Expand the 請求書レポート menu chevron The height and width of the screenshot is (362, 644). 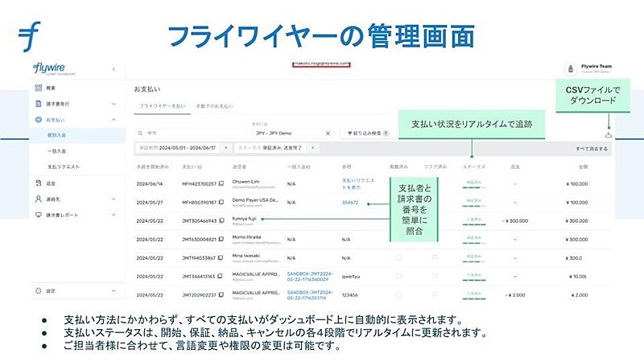tap(114, 215)
